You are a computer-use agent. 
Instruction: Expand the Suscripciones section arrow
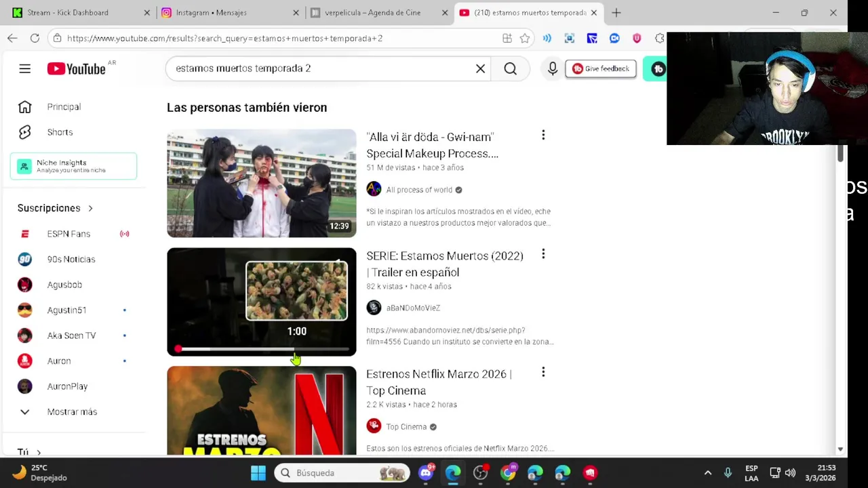point(90,208)
